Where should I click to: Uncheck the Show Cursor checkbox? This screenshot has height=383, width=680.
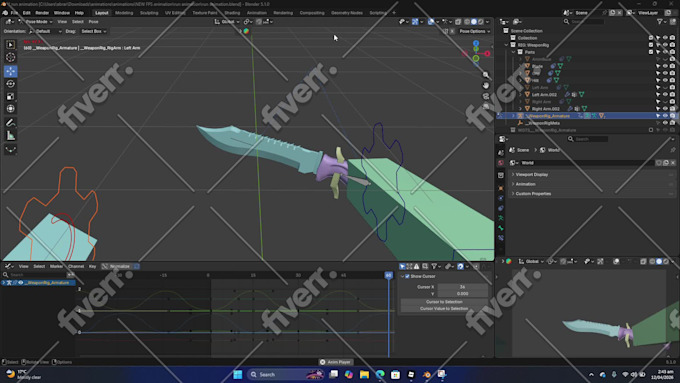[407, 276]
